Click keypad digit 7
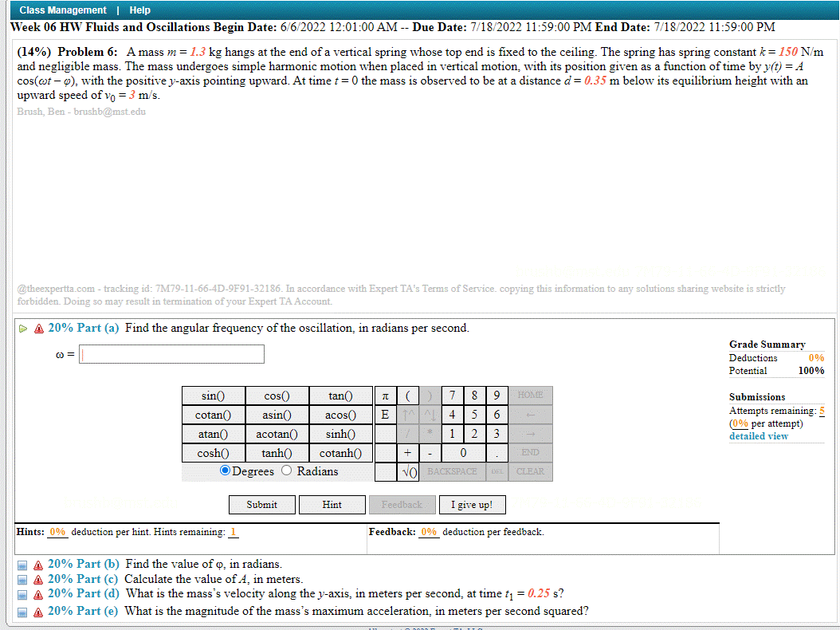 tap(453, 396)
